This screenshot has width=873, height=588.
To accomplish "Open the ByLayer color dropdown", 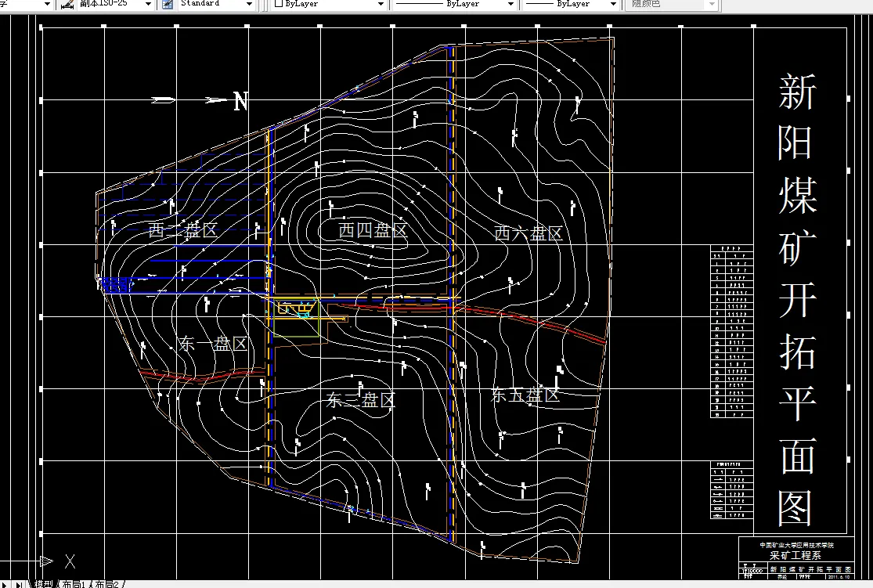I will tap(381, 4).
